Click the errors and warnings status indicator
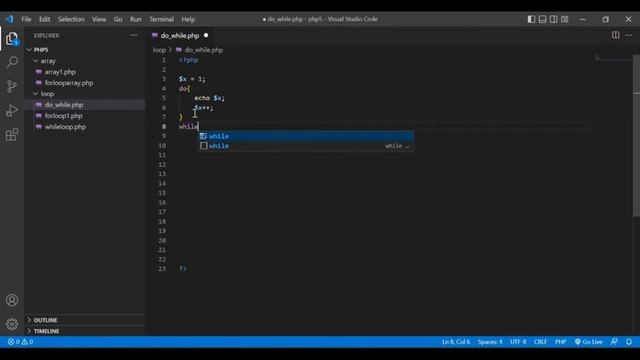Screen dimensions: 640x360 pos(20,342)
